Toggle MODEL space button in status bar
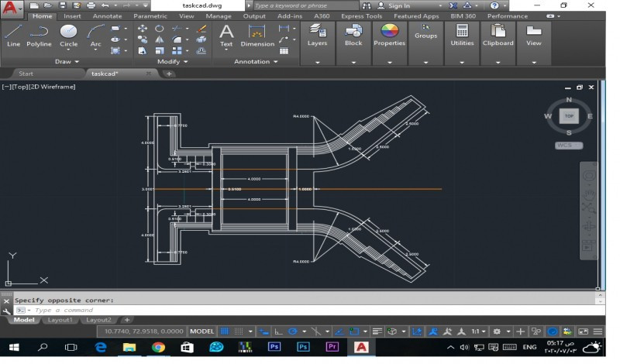Viewport: 620px width, 364px height. click(202, 331)
